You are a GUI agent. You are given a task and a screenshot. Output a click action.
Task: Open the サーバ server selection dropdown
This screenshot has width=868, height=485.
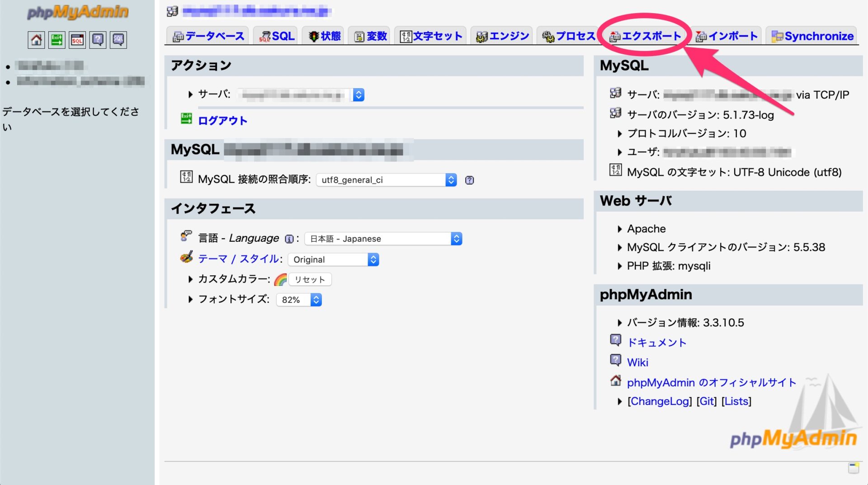[301, 94]
